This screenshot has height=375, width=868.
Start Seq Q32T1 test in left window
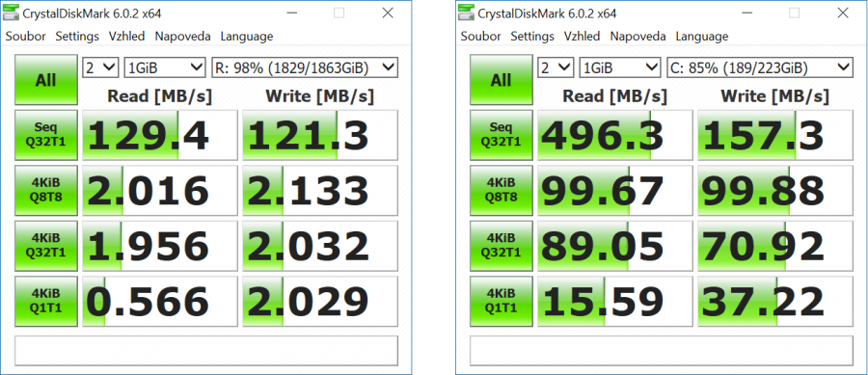46,135
